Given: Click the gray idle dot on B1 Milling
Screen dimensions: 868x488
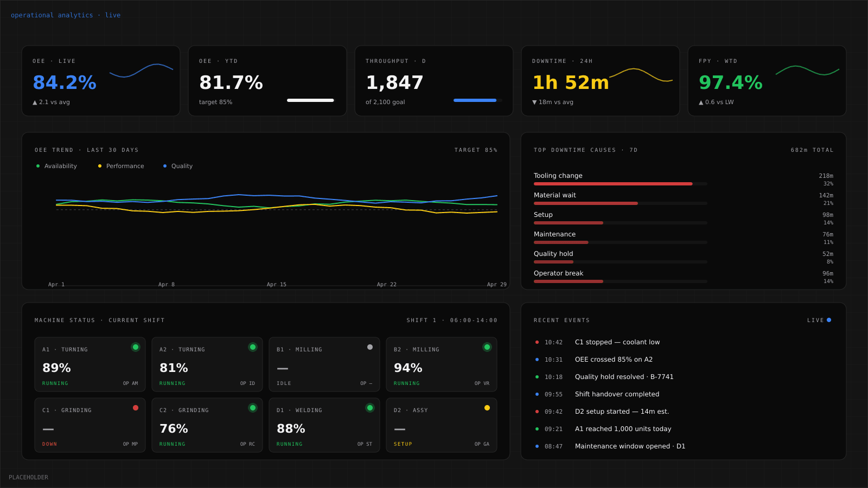Looking at the screenshot, I should coord(370,346).
